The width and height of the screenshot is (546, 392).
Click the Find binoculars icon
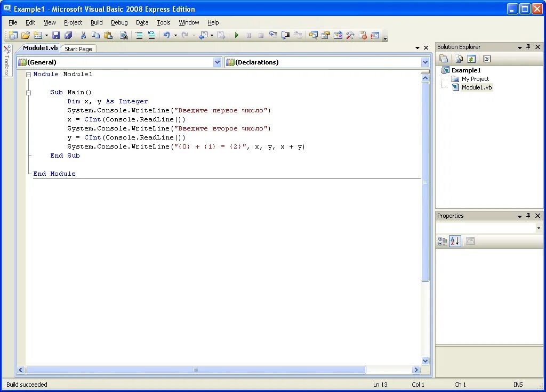point(124,35)
